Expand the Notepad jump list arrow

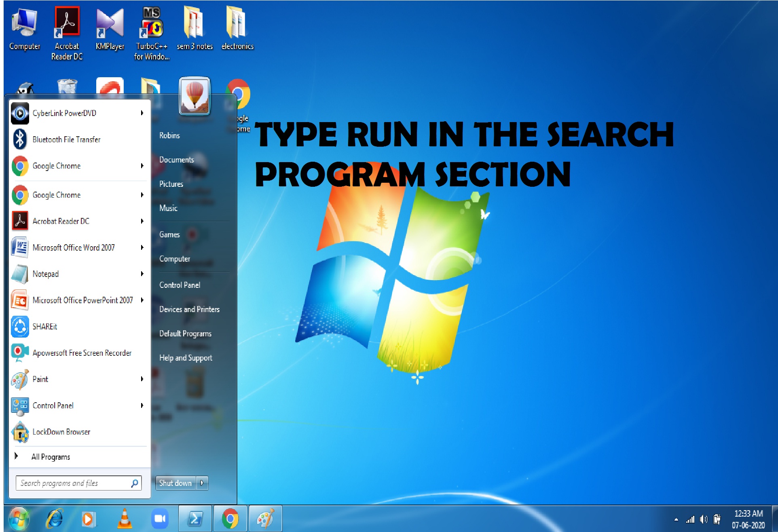[x=142, y=274]
